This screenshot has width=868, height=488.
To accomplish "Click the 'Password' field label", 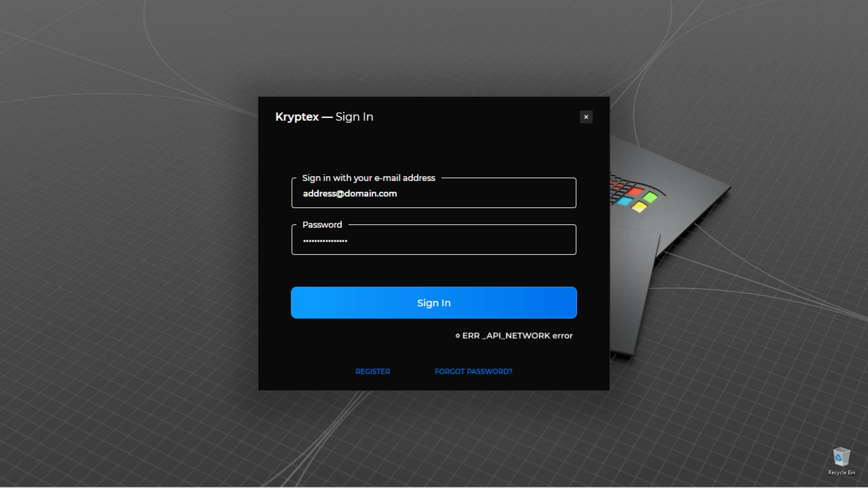I will tap(322, 225).
